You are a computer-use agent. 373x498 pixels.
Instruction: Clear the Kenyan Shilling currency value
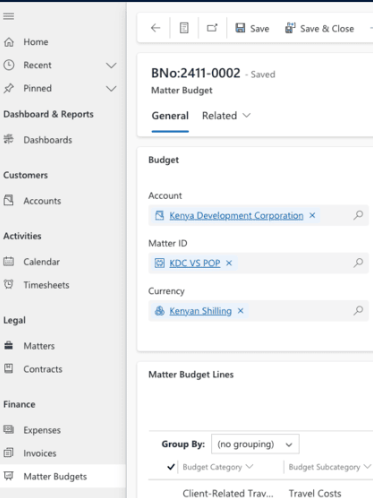click(240, 311)
